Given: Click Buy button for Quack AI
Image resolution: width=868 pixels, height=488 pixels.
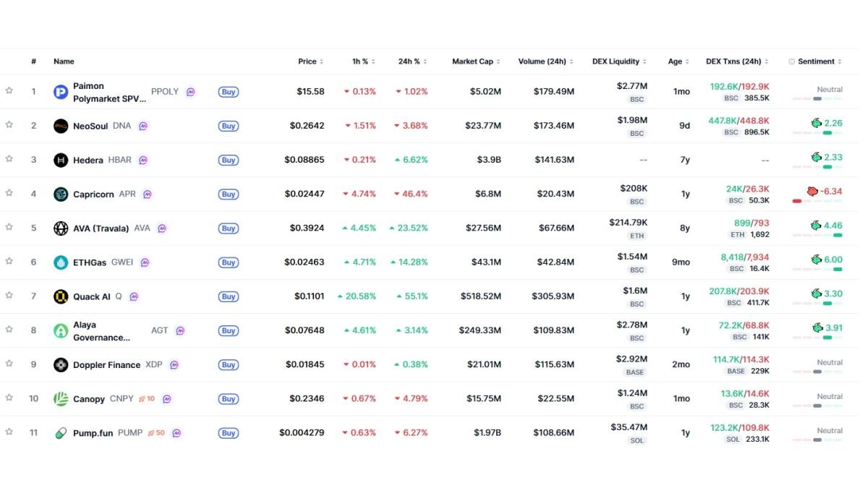Looking at the screenshot, I should click(229, 296).
